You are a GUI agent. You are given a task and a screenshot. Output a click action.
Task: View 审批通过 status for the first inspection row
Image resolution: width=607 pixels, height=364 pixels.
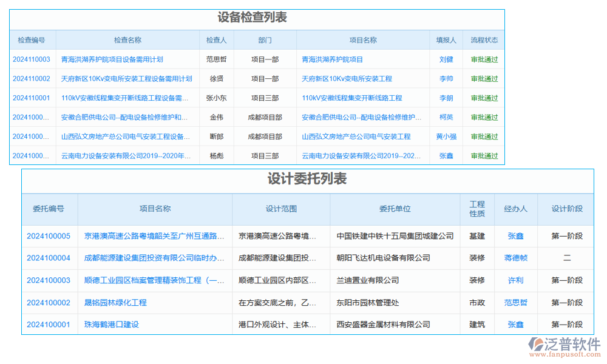tap(484, 59)
